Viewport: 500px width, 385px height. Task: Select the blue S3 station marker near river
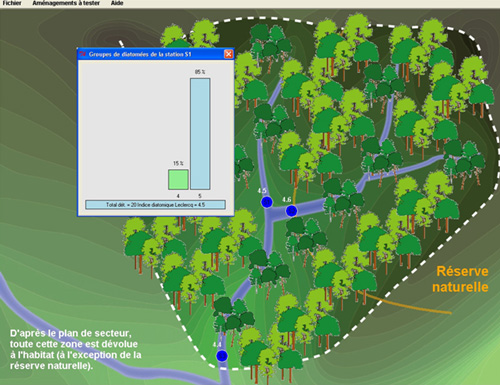(222, 356)
